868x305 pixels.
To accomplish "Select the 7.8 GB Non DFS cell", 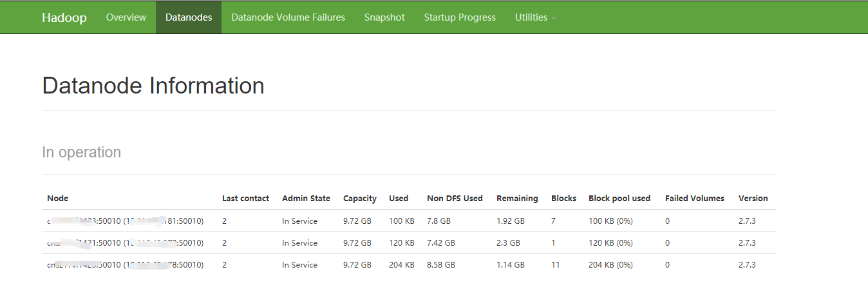I will click(439, 221).
